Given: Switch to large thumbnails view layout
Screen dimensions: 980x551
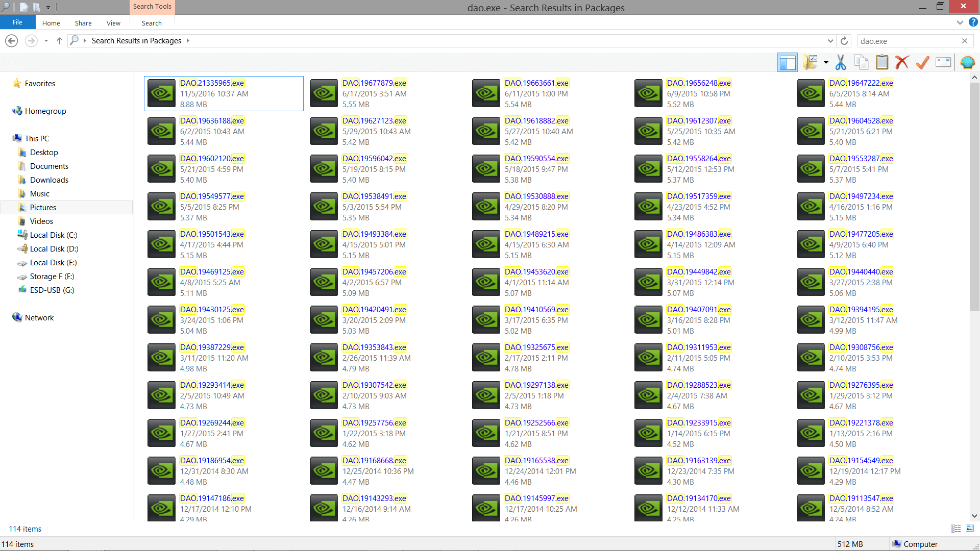Looking at the screenshot, I should point(970,529).
